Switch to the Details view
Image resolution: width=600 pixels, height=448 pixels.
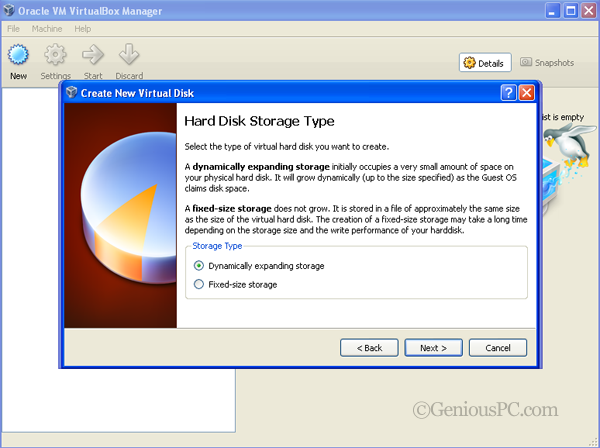coord(485,62)
